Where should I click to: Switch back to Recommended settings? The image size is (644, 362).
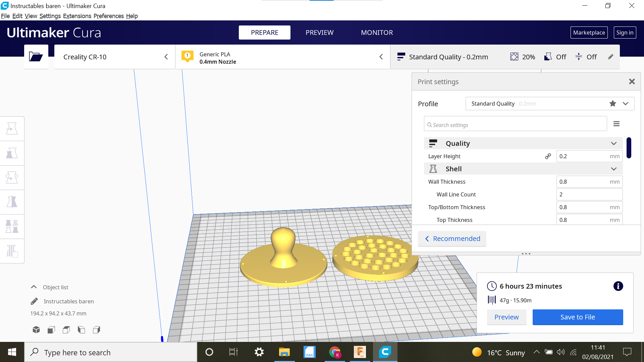pos(452,238)
